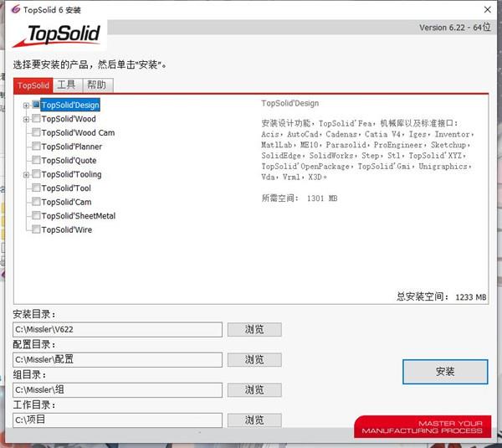
Task: Select the TopSolid'Wire label
Action: 67,229
